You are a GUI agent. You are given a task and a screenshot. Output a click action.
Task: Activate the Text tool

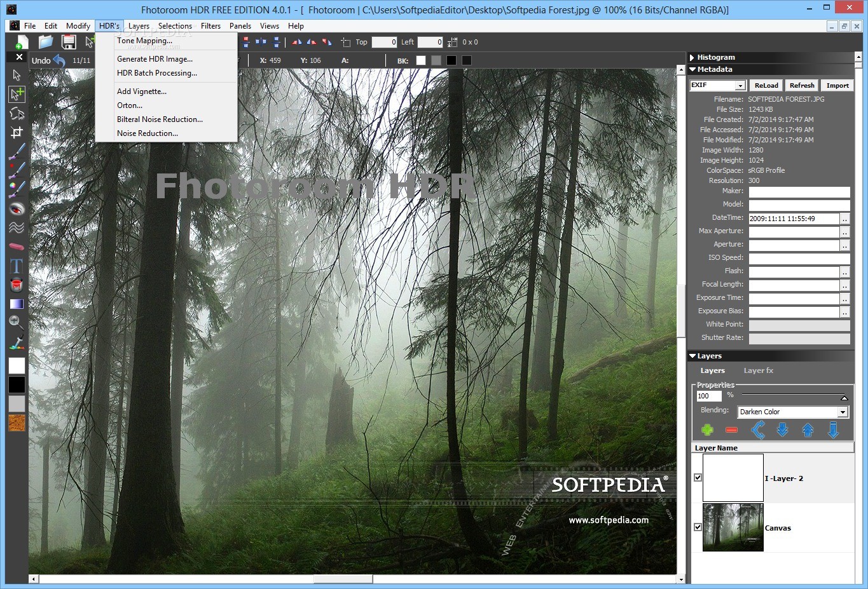click(17, 266)
